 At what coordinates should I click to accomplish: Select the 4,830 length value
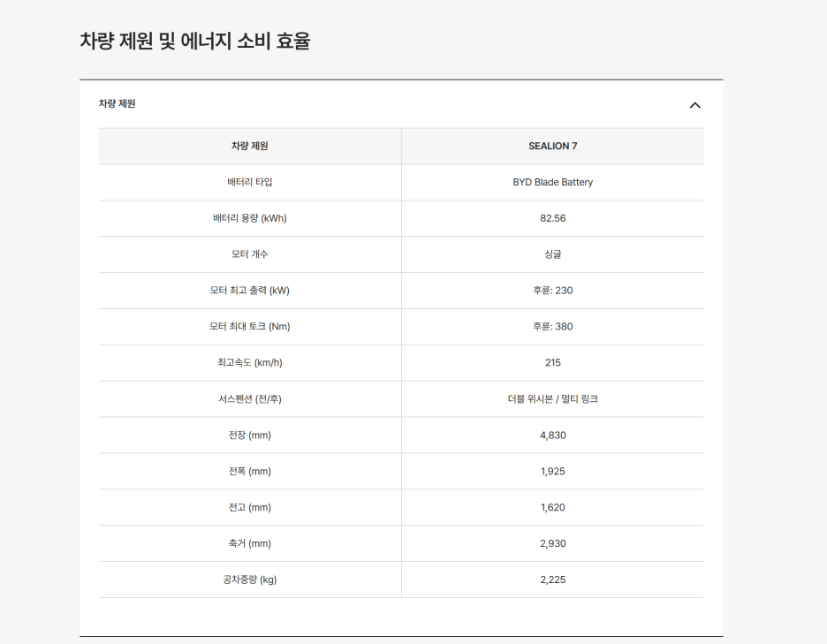coord(553,436)
